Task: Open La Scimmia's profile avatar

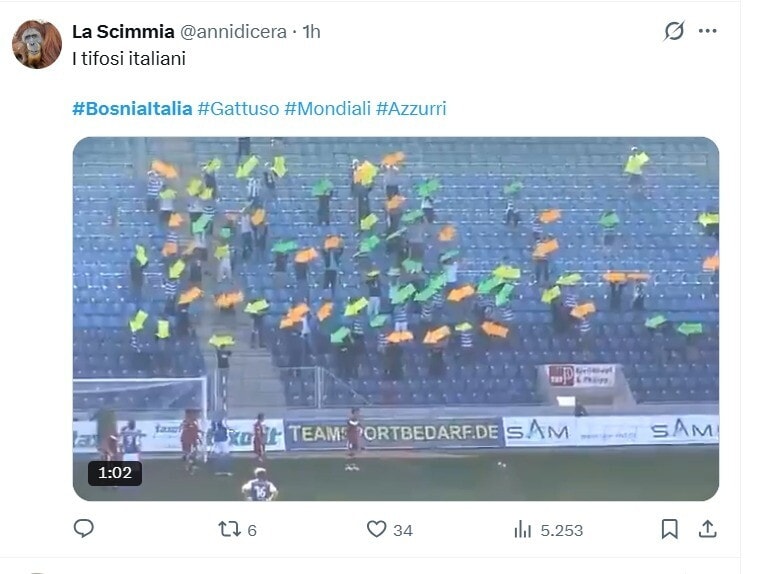Action: 37,44
